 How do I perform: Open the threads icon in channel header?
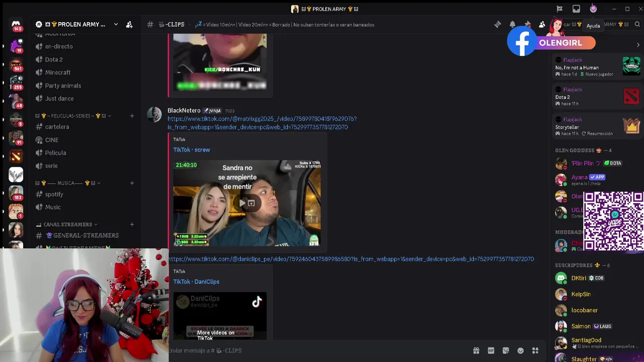point(498,24)
